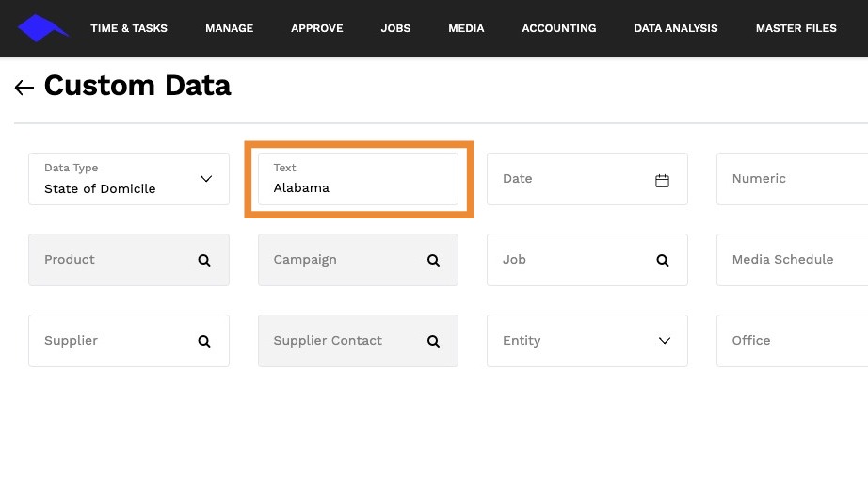The width and height of the screenshot is (868, 485).
Task: Select the State of Domicile value text
Action: coord(100,188)
